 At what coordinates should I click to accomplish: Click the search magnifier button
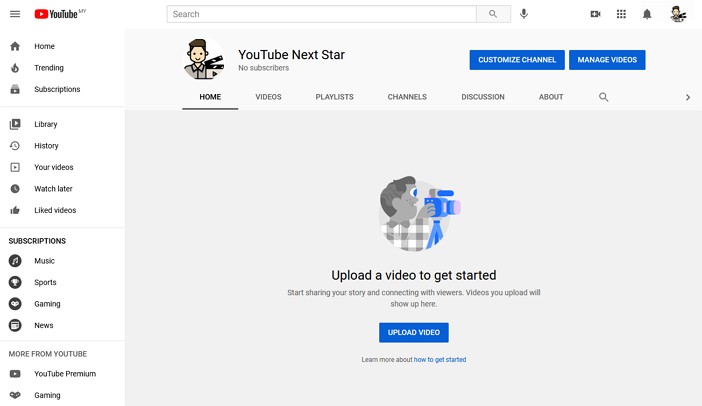tap(493, 14)
